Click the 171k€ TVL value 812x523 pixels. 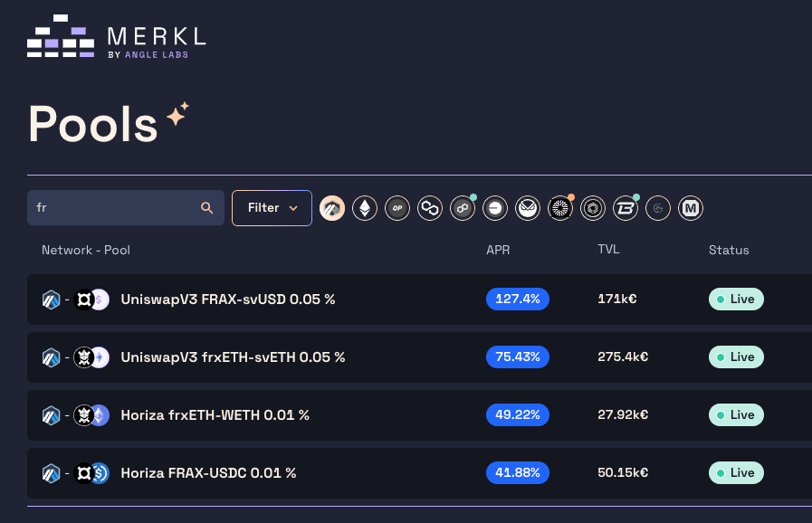[617, 299]
